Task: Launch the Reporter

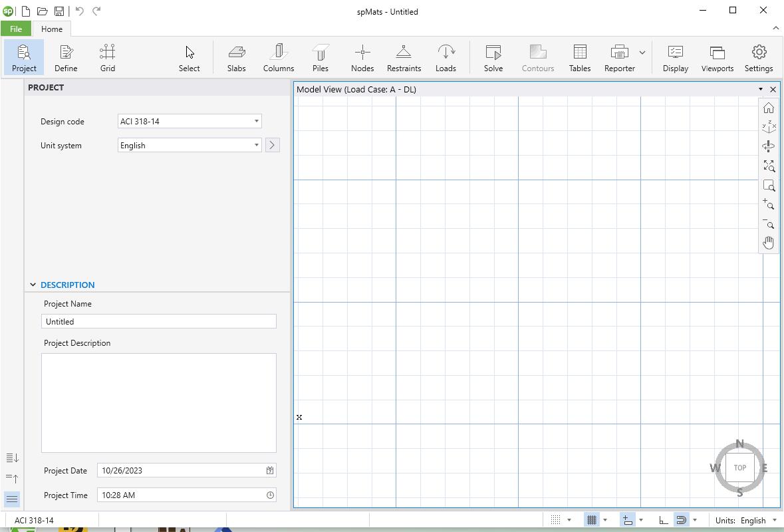Action: coord(620,58)
